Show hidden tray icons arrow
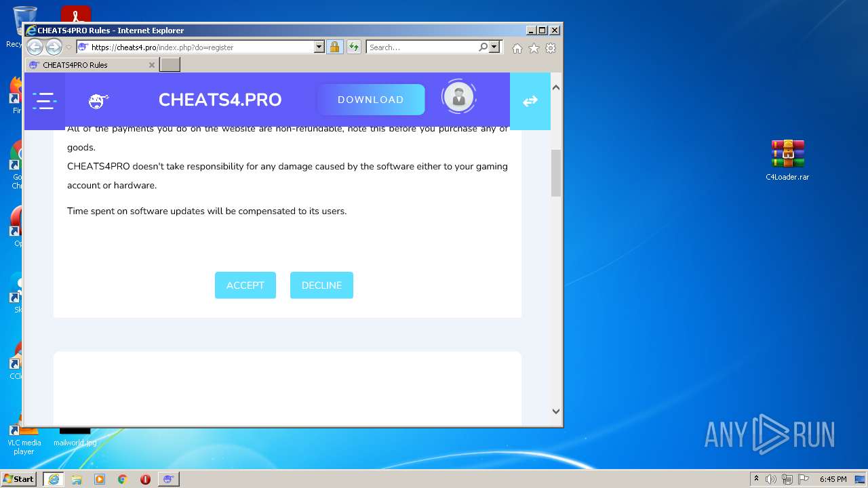This screenshot has height=488, width=868. pyautogui.click(x=756, y=479)
